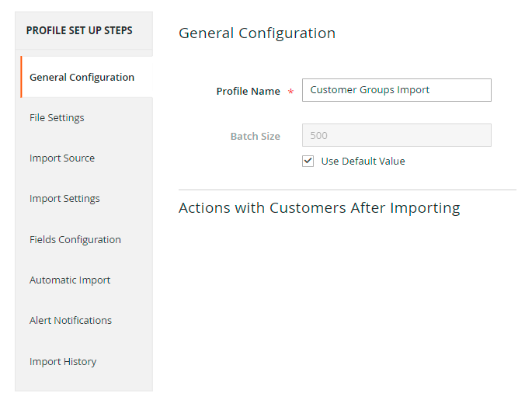Uncheck the Use Default Value checkbox
The width and height of the screenshot is (532, 400).
(x=308, y=162)
